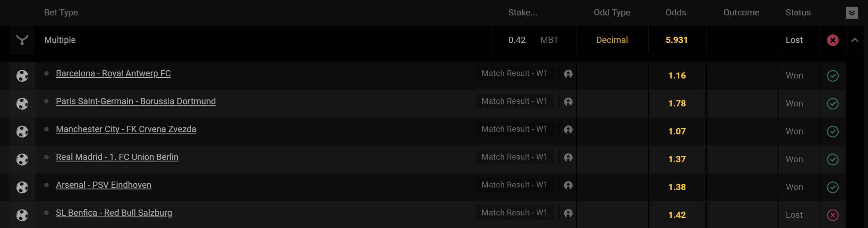Click the Status column header
This screenshot has height=228, width=868.
click(798, 12)
